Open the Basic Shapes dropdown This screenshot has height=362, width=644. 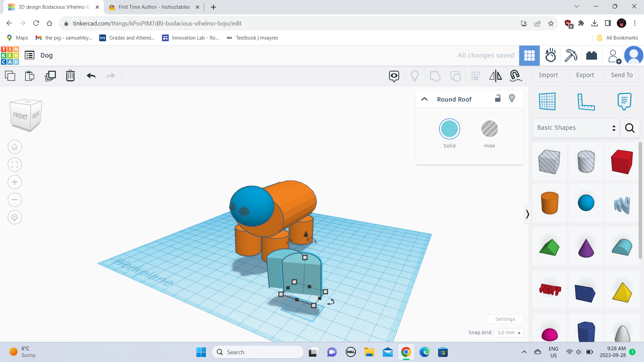pyautogui.click(x=576, y=128)
